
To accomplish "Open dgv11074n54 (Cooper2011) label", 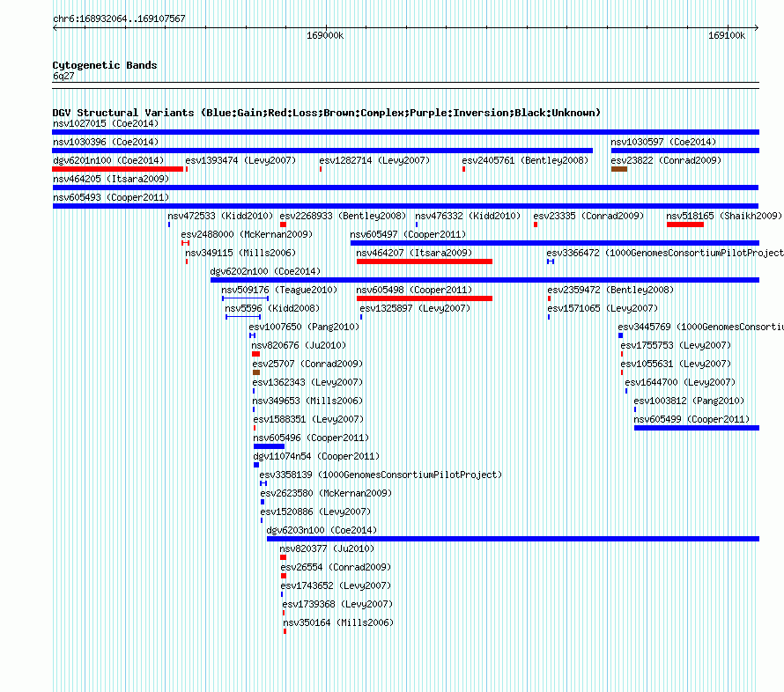I will tap(316, 456).
